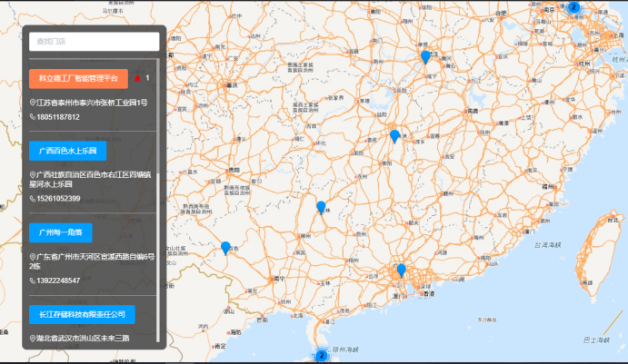The width and height of the screenshot is (628, 364).
Task: Click the blue map marker at Guilin
Action: tap(321, 207)
